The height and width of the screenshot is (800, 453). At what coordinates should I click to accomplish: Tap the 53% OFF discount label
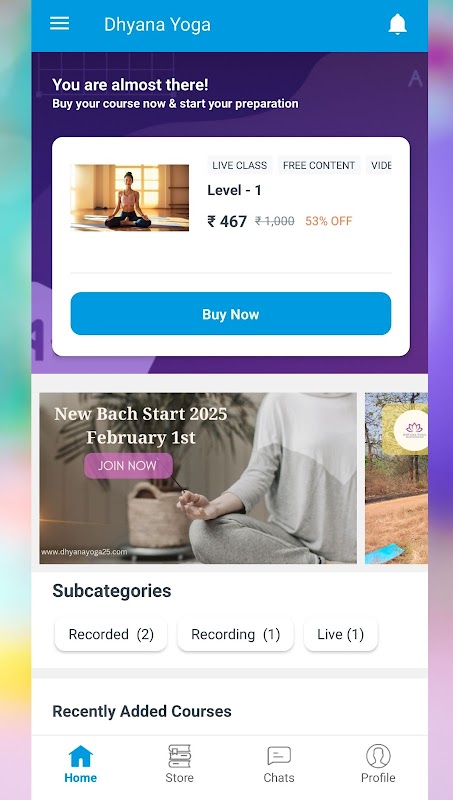329,221
